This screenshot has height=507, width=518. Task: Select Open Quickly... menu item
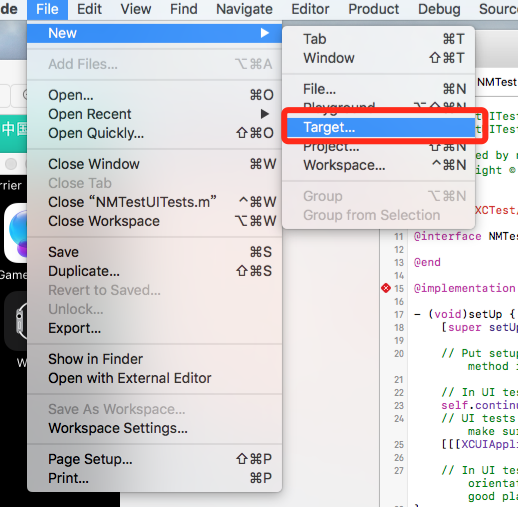point(154,133)
